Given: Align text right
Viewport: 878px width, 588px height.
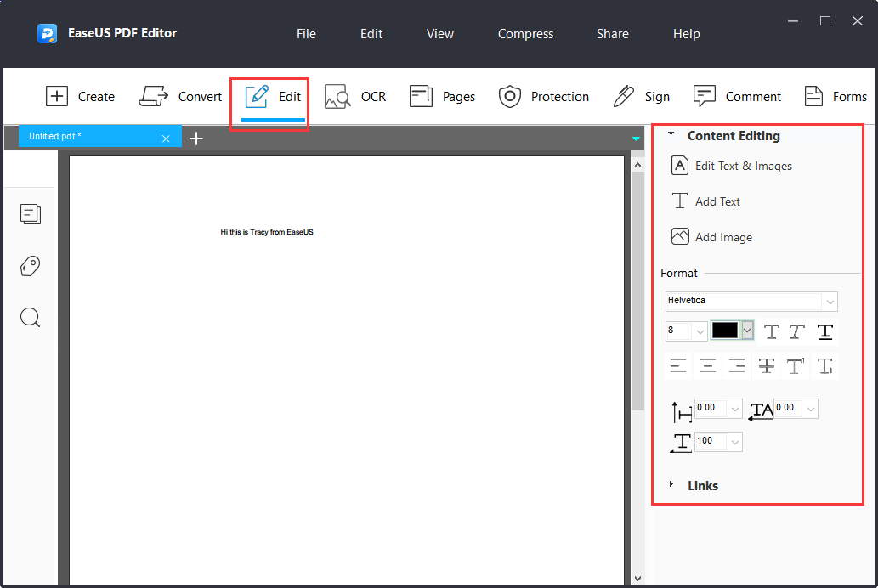Looking at the screenshot, I should coord(737,366).
